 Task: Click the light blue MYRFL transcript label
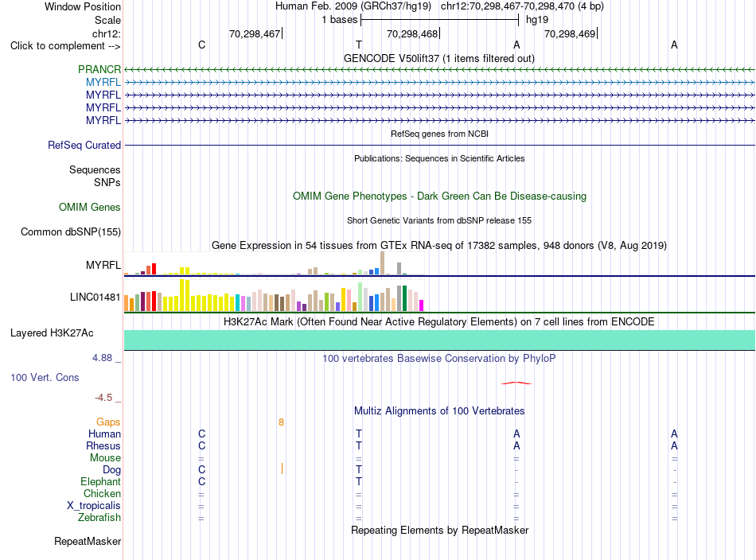[103, 82]
